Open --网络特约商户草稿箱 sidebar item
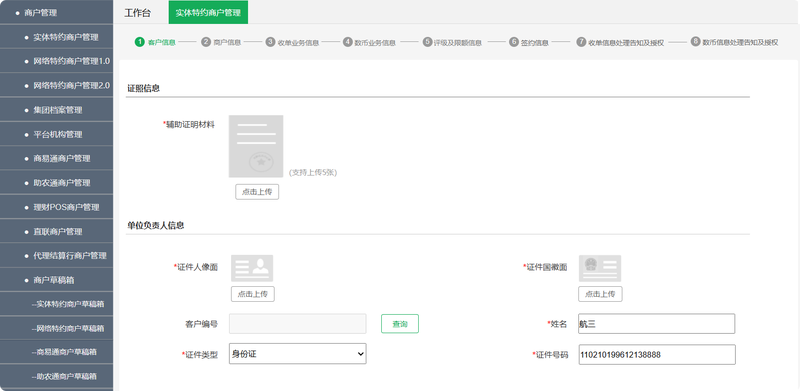The image size is (800, 391). [57, 329]
